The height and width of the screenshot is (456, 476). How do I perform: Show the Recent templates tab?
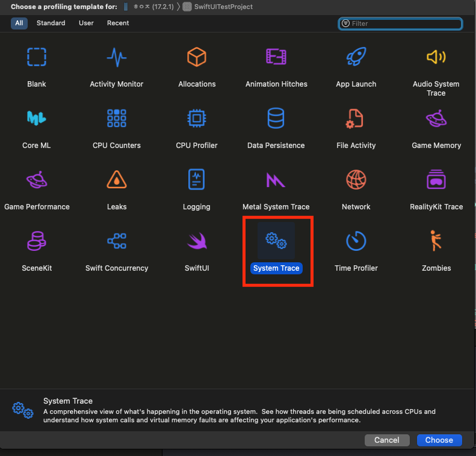[x=118, y=23]
